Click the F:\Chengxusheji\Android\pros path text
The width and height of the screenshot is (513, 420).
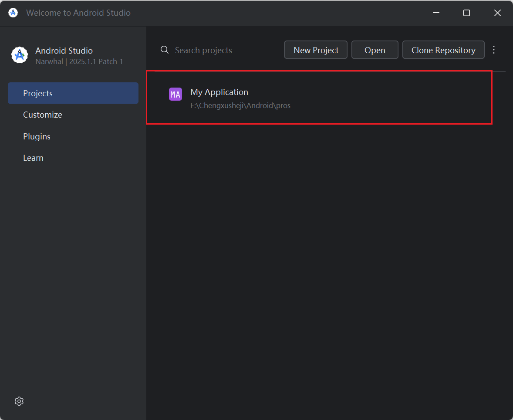240,105
